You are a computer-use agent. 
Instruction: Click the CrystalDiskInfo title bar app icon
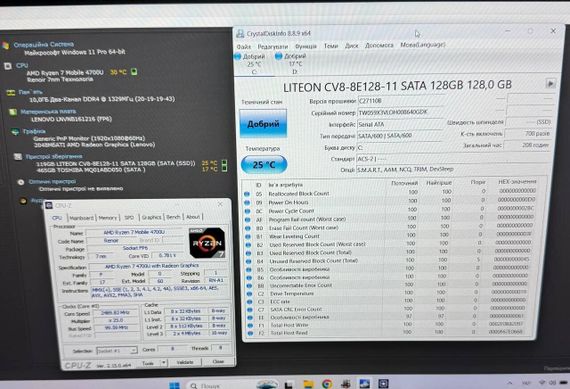pos(240,33)
